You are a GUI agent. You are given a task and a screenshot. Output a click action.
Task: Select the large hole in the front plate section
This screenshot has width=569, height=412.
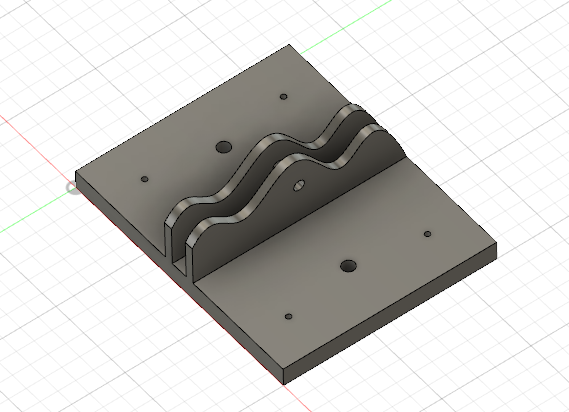(x=349, y=266)
